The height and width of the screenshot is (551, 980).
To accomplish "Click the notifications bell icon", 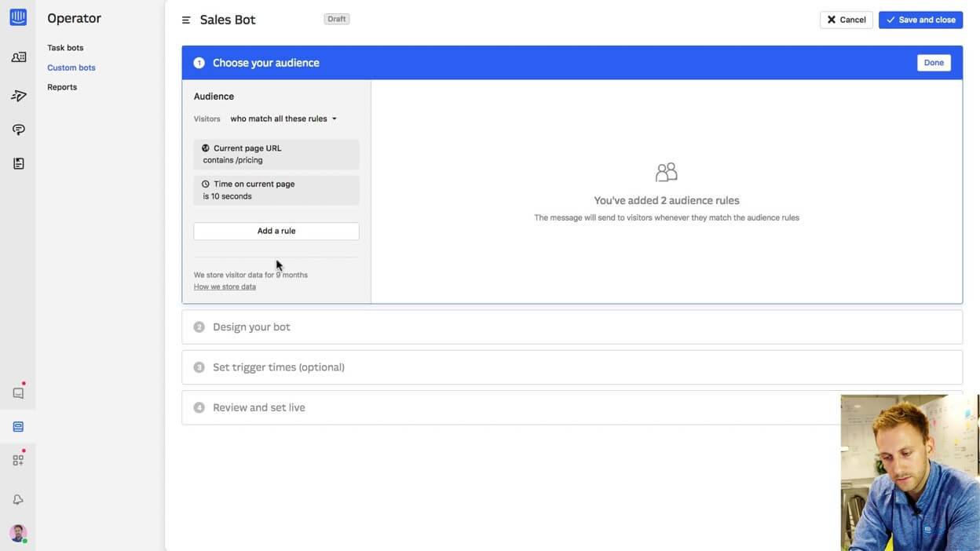I will tap(18, 500).
